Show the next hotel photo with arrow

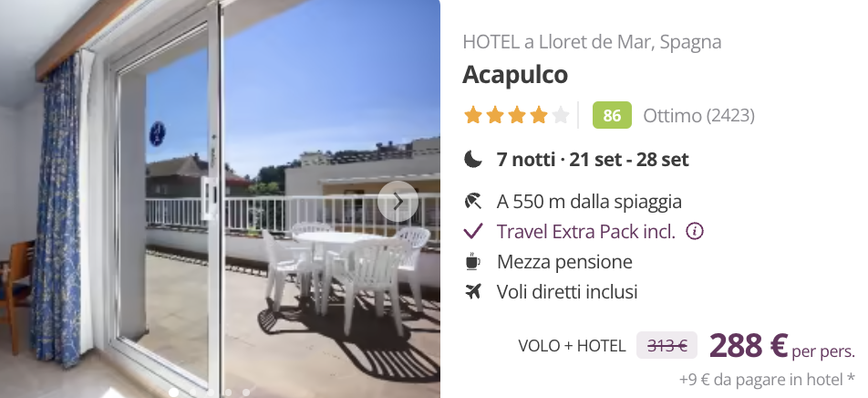[398, 202]
